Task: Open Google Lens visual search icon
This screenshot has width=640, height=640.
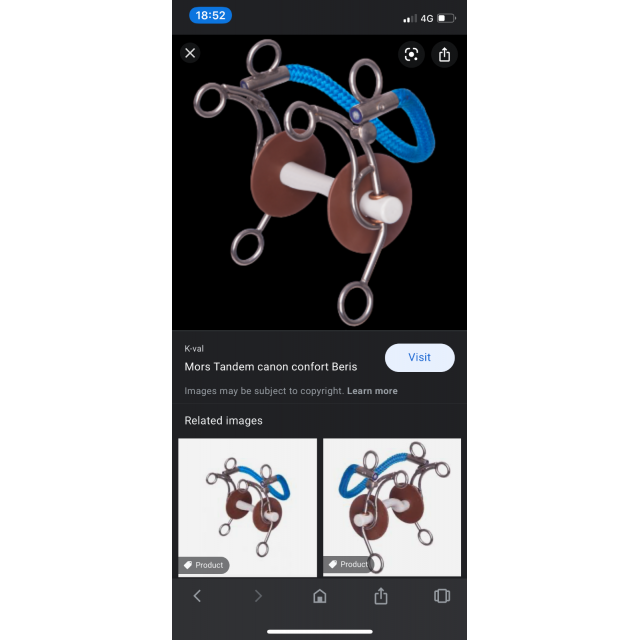Action: click(x=411, y=54)
